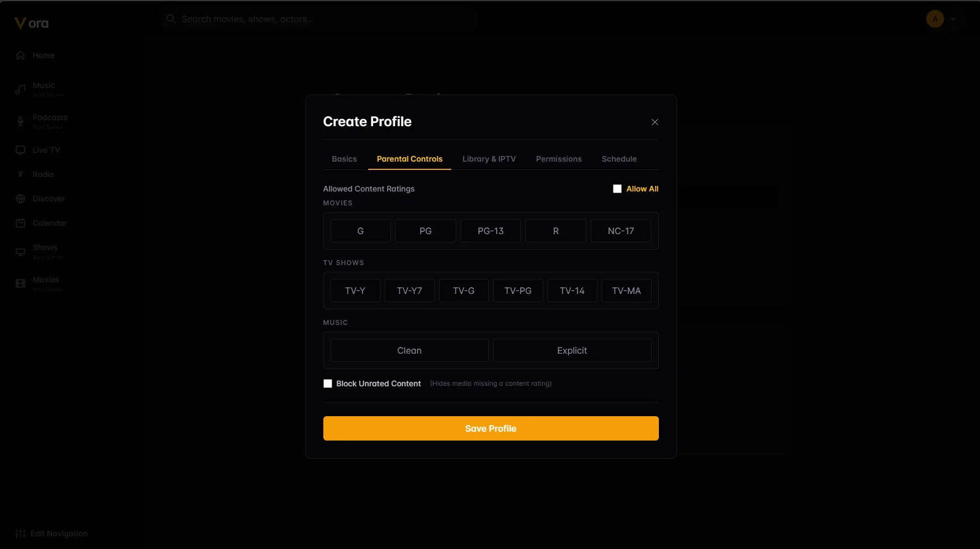This screenshot has width=980, height=549.
Task: Select the Parental Controls tab
Action: pyautogui.click(x=410, y=159)
